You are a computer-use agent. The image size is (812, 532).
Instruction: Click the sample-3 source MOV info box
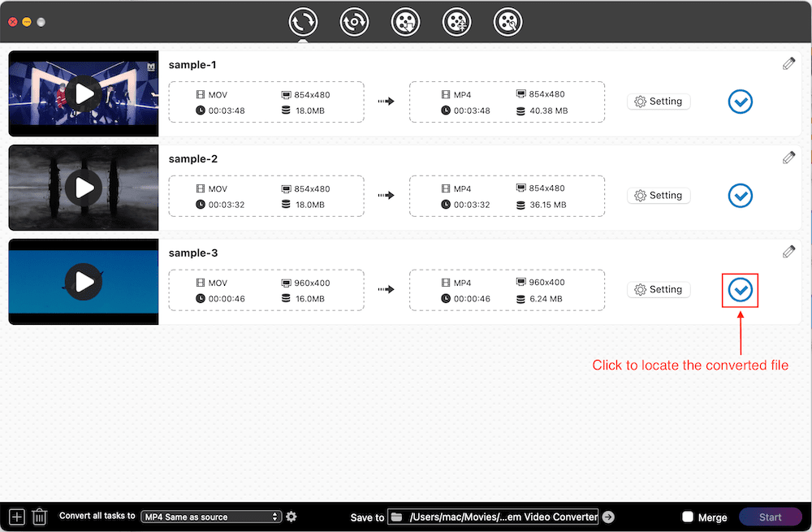(x=266, y=290)
